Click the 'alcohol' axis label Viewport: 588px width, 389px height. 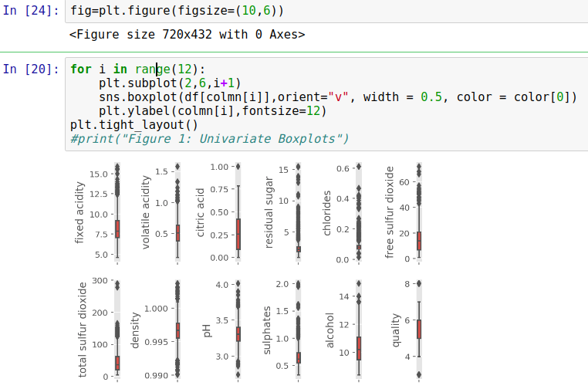click(x=329, y=330)
